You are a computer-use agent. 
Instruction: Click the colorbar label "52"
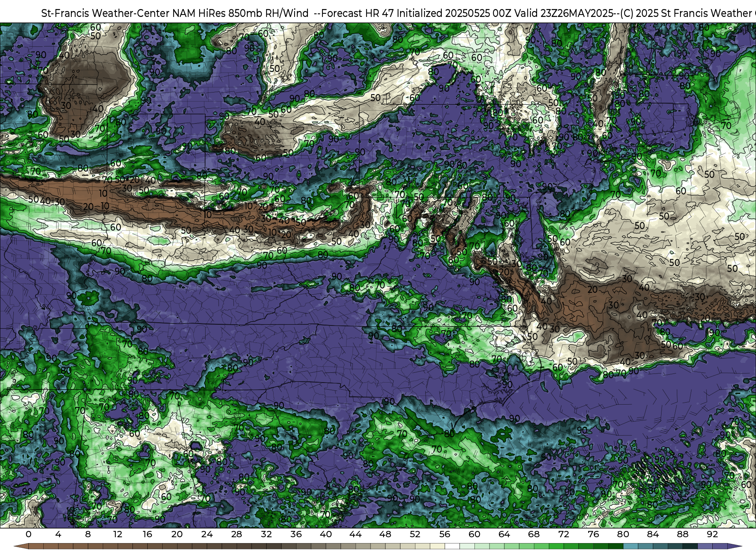[x=415, y=534]
